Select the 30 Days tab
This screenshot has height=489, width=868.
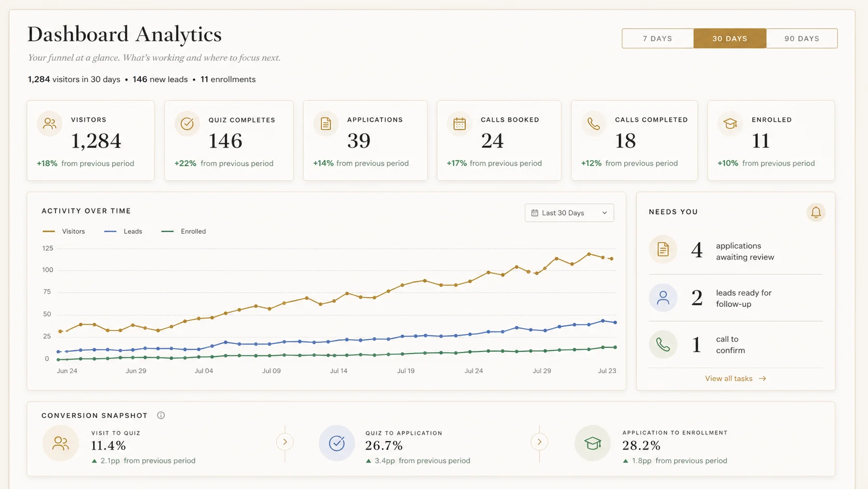point(730,38)
